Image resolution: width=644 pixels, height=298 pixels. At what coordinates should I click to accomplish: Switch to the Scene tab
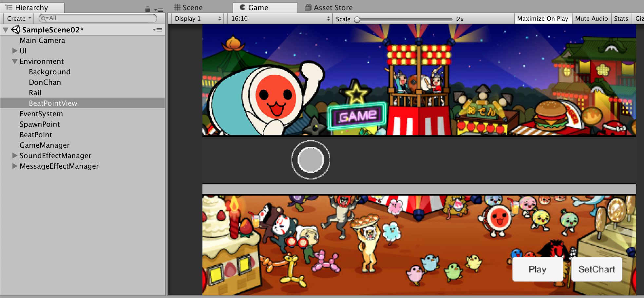click(188, 8)
